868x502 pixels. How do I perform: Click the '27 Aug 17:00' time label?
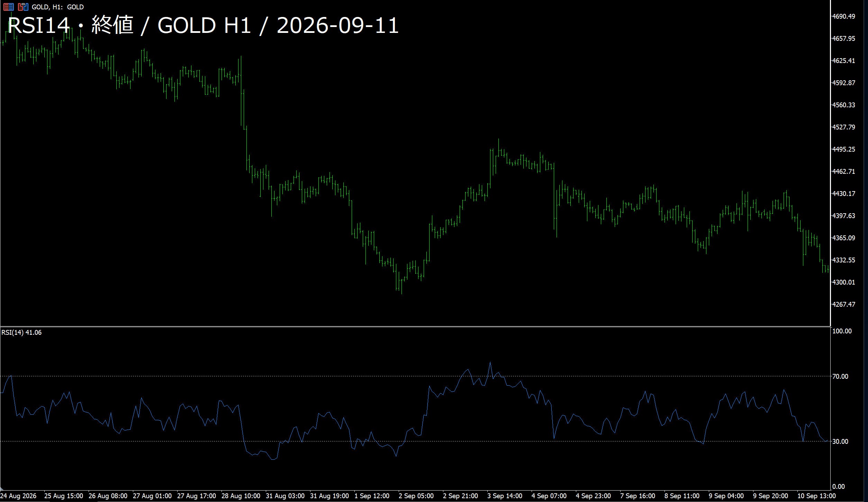(197, 496)
